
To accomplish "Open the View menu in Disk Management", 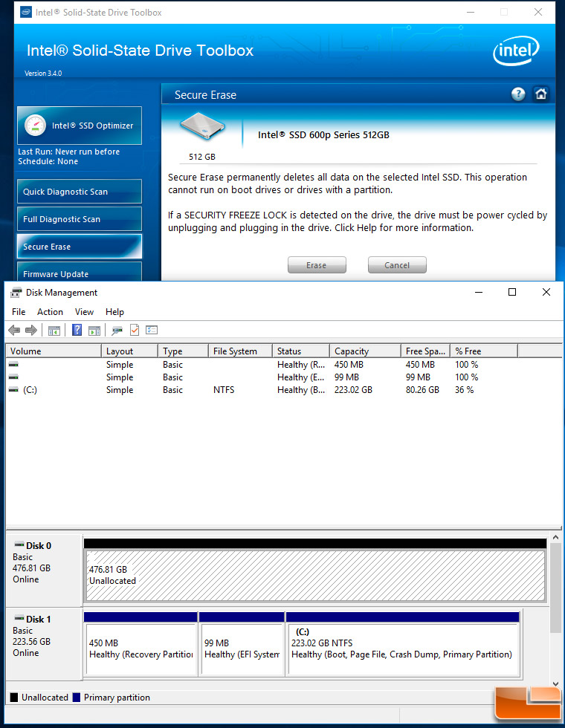I will coord(84,312).
